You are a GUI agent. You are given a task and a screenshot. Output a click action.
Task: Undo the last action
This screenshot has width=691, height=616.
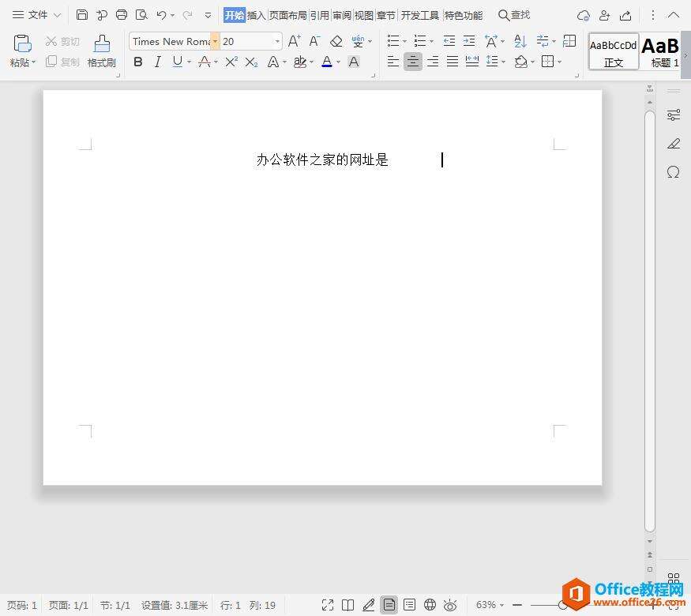click(161, 16)
